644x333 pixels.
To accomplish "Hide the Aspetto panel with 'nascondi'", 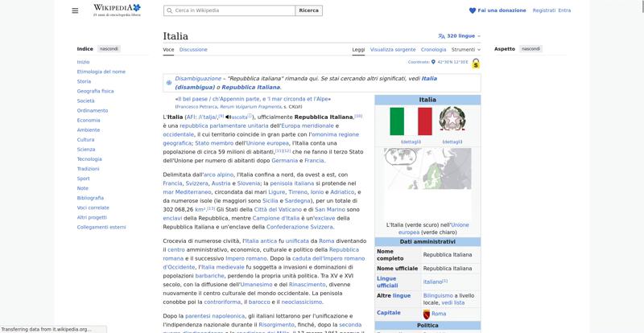I will click(530, 49).
